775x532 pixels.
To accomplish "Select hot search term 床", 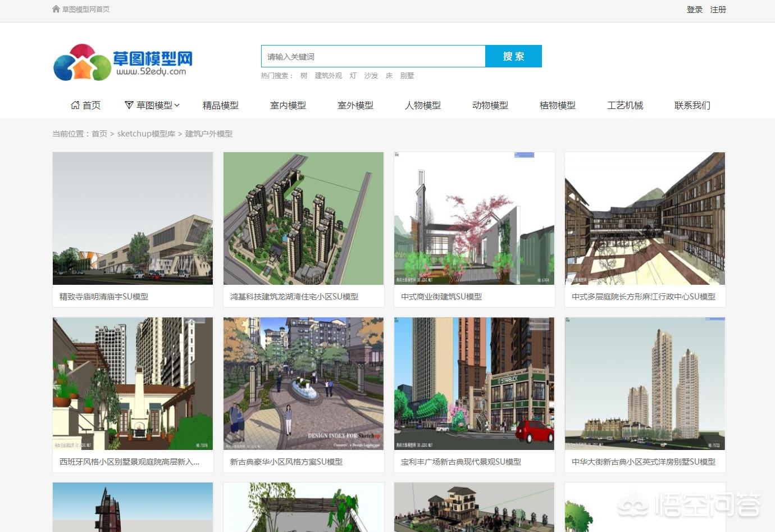I will [389, 76].
